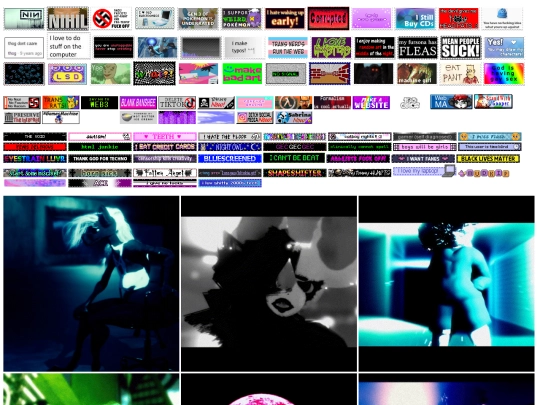
Task: Open the green-lit image thumbnail
Action: [x=91, y=389]
